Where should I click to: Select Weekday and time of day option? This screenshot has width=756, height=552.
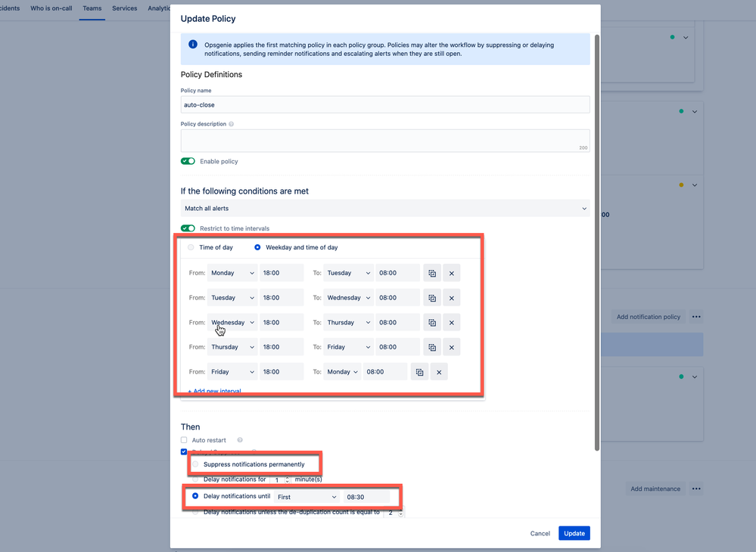point(257,247)
